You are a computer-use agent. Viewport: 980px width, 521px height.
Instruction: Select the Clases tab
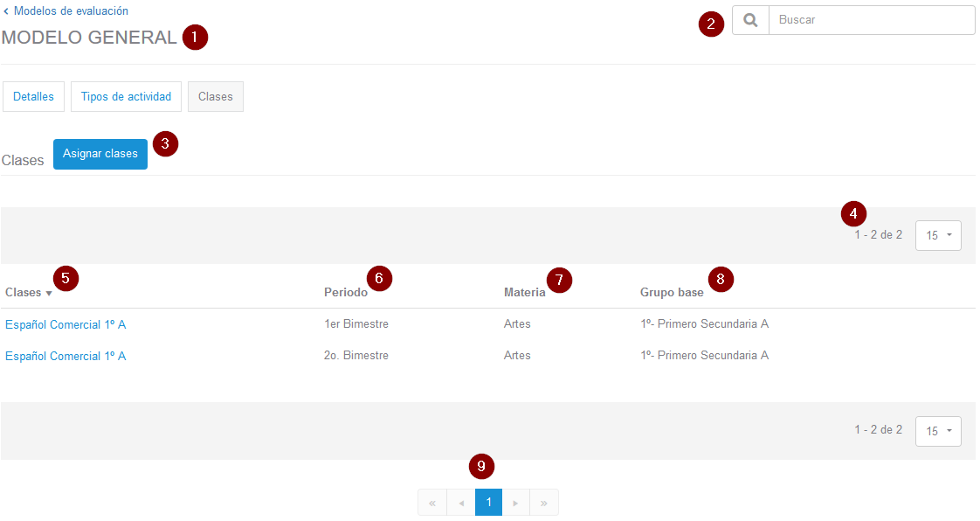[215, 97]
